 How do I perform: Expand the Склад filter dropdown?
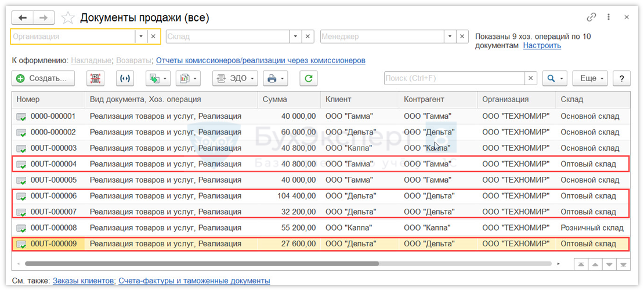tap(296, 36)
